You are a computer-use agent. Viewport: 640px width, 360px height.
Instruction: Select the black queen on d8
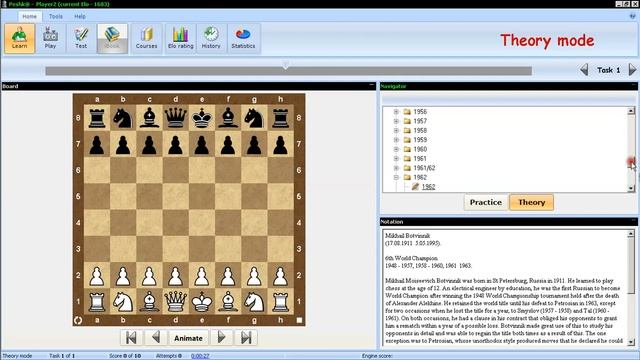pos(176,118)
